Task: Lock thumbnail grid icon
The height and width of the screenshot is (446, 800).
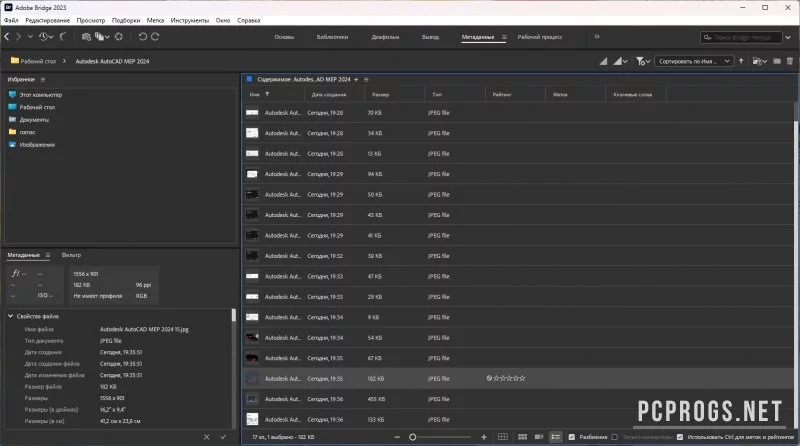Action: (x=503, y=437)
